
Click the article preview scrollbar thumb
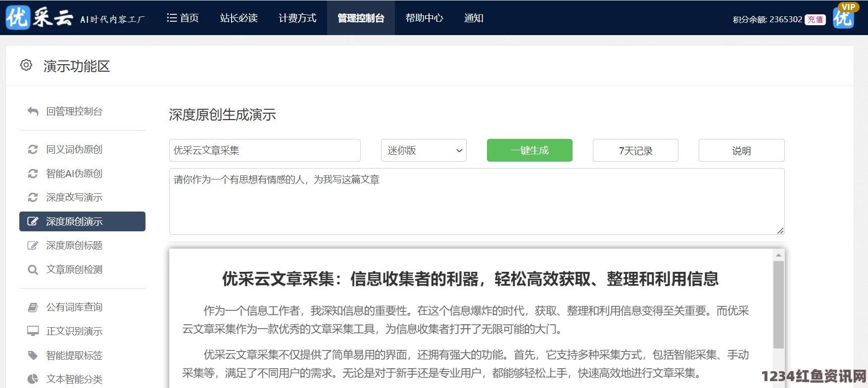coord(778,305)
